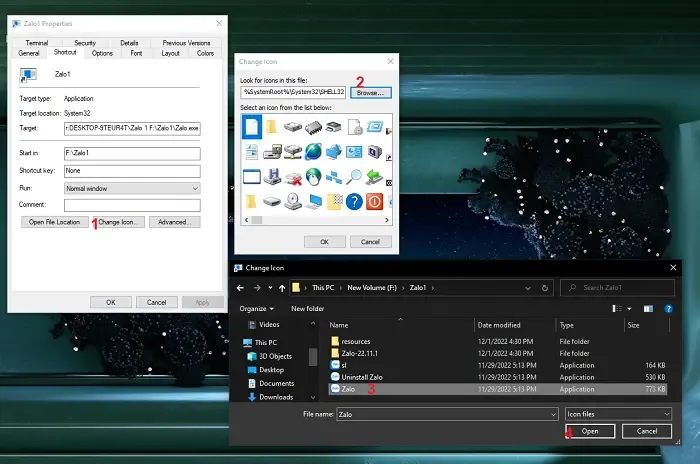Screen dimensions: 700x464
Task: Select the blue help question mark icon
Action: 354,201
